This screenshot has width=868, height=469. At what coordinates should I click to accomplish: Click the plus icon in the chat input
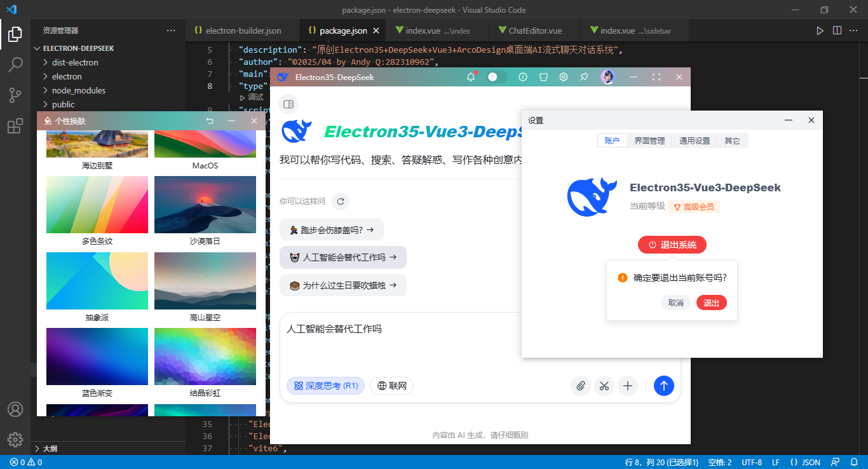[x=628, y=386]
